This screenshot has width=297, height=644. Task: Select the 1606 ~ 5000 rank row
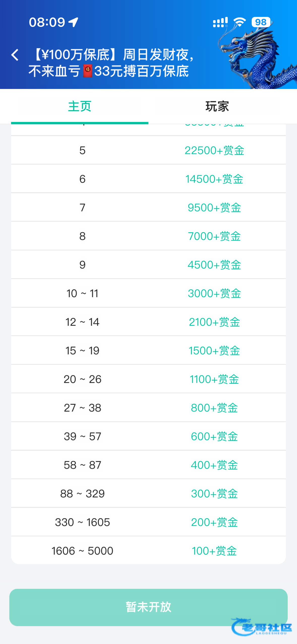(82, 551)
